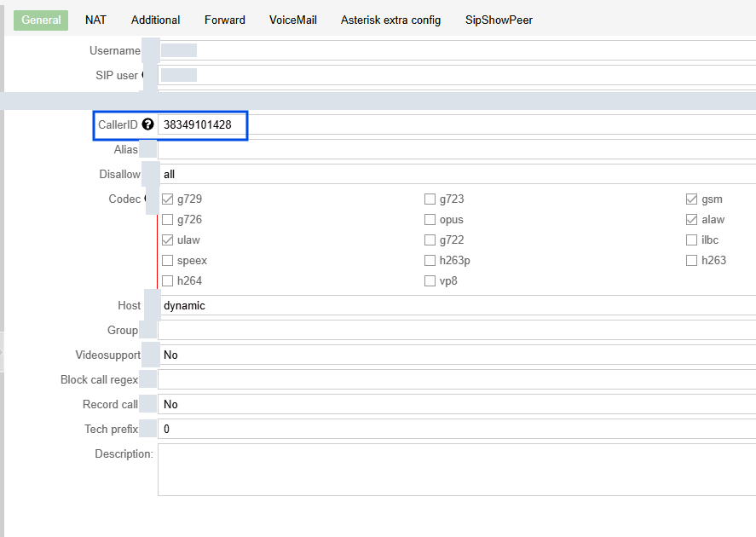Enable the h263p codec checkbox
This screenshot has width=756, height=537.
tap(430, 260)
